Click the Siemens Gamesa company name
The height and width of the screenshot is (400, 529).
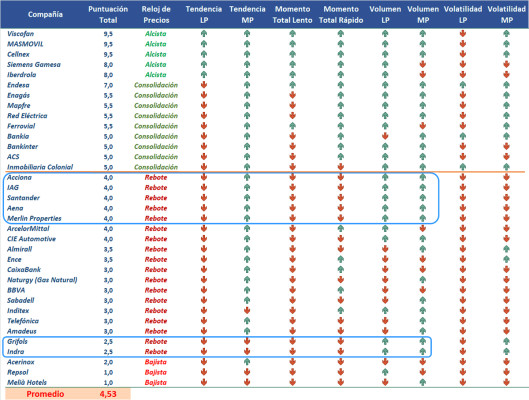[34, 64]
